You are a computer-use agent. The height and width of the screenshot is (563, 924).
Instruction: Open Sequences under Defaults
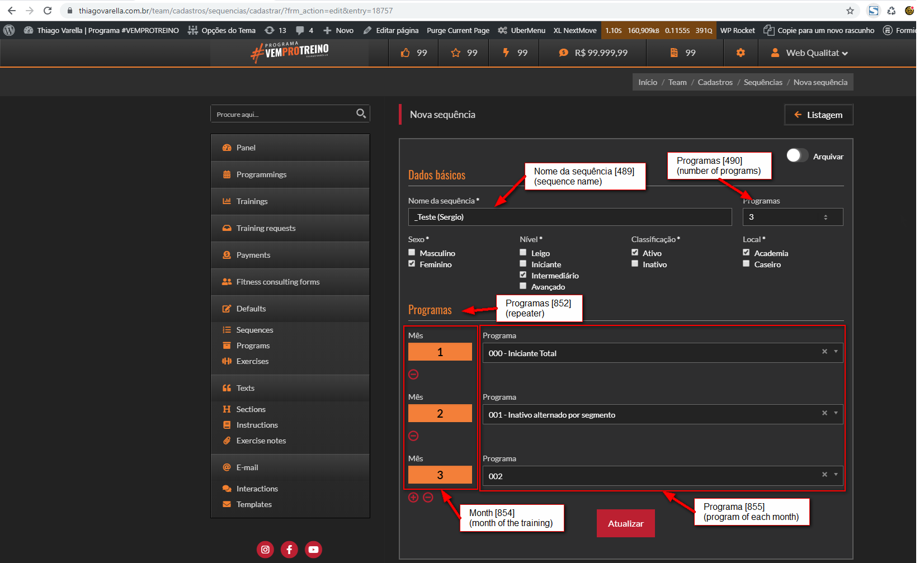[254, 330]
